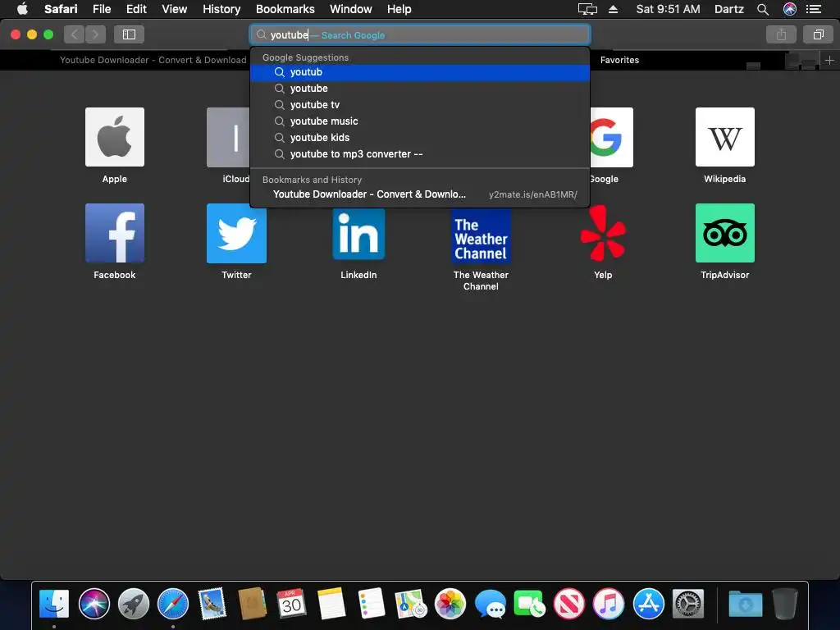
Task: Open the Bookmarks menu
Action: pyautogui.click(x=285, y=9)
